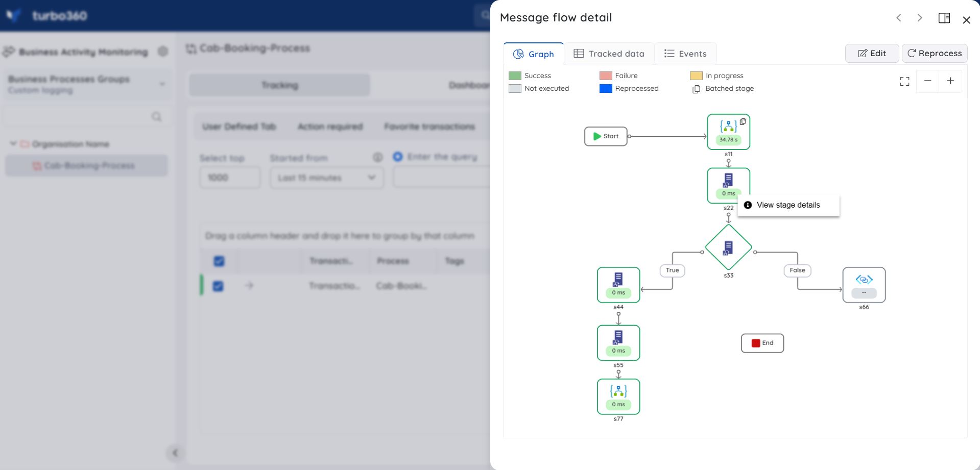Click the Batched stage legend icon
This screenshot has width=980, height=470.
point(696,89)
